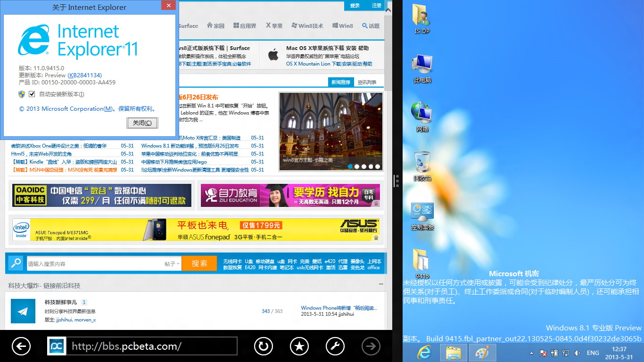
Task: Open Win8技术 nav item
Action: pos(307,25)
